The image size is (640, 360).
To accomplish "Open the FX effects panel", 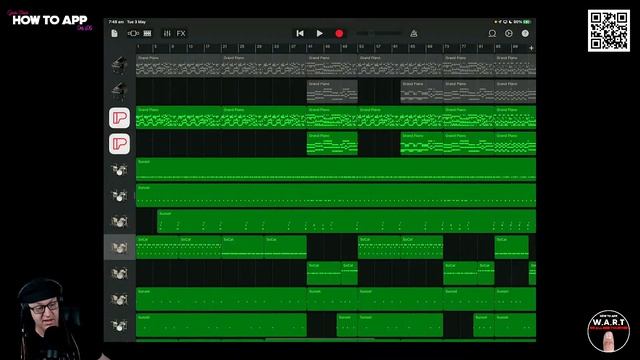I will tap(181, 33).
